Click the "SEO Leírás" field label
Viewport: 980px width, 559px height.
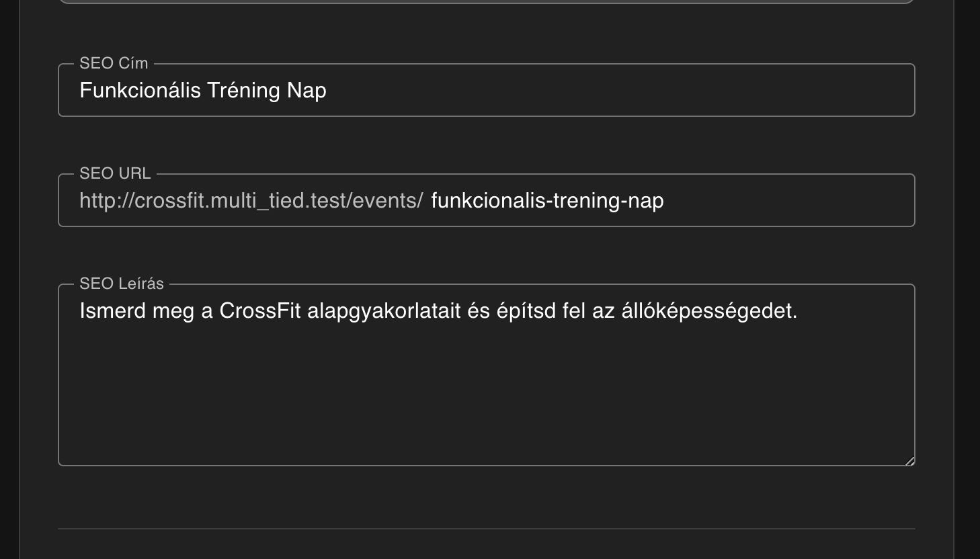click(122, 284)
